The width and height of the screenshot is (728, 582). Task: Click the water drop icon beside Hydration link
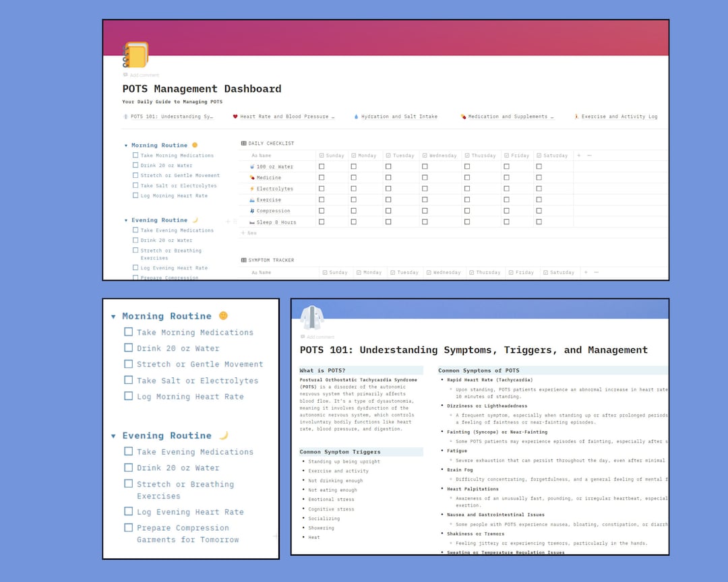pos(355,116)
